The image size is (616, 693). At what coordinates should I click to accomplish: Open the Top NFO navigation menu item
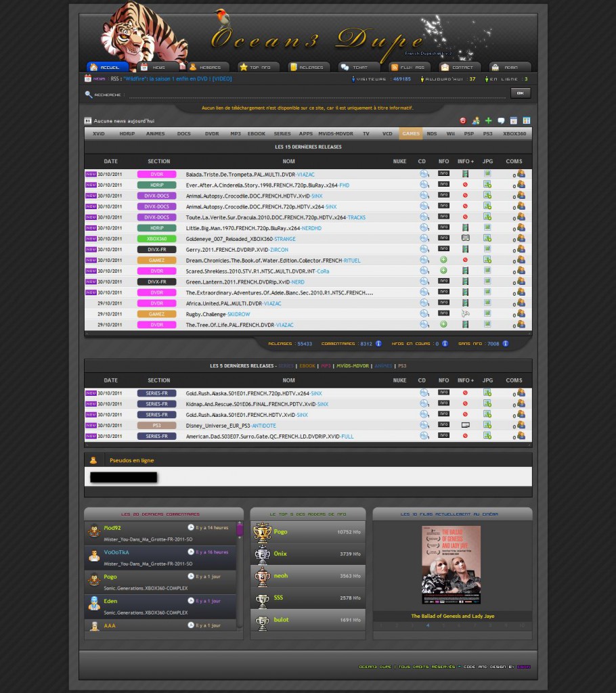[x=259, y=67]
